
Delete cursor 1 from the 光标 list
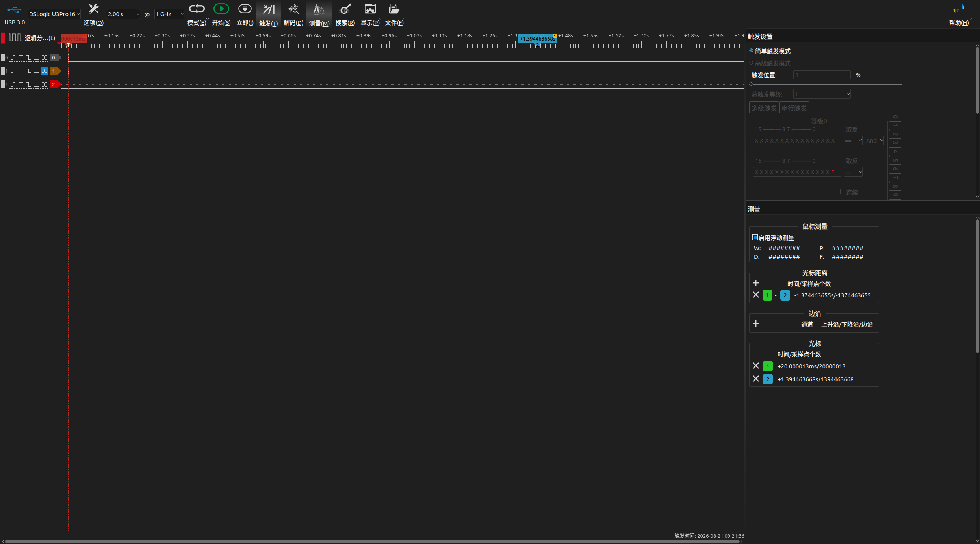click(755, 366)
